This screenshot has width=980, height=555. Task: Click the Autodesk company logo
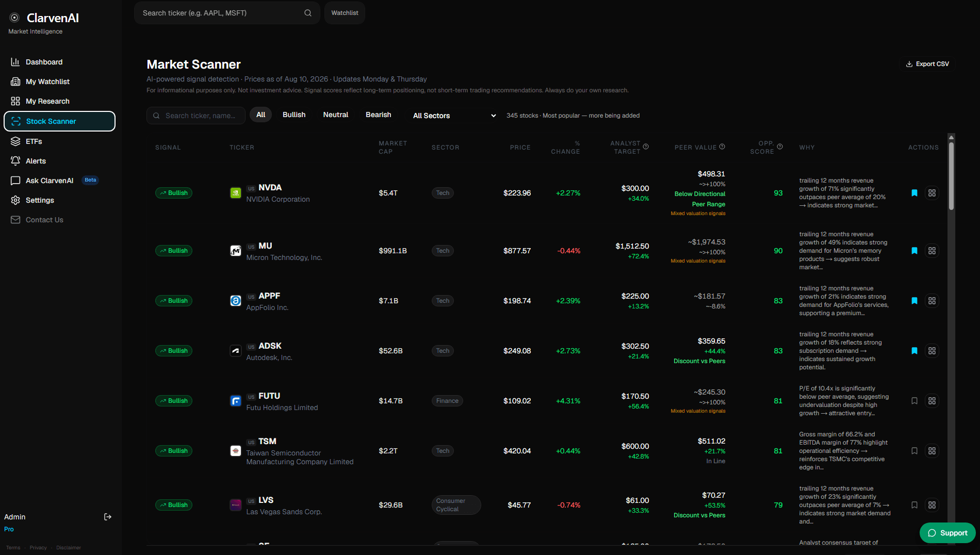pyautogui.click(x=236, y=351)
